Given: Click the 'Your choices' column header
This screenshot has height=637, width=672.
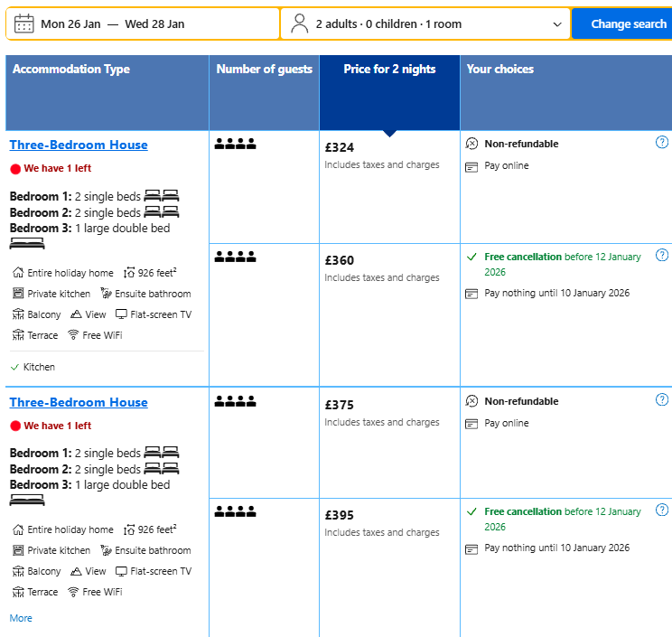Looking at the screenshot, I should 499,70.
